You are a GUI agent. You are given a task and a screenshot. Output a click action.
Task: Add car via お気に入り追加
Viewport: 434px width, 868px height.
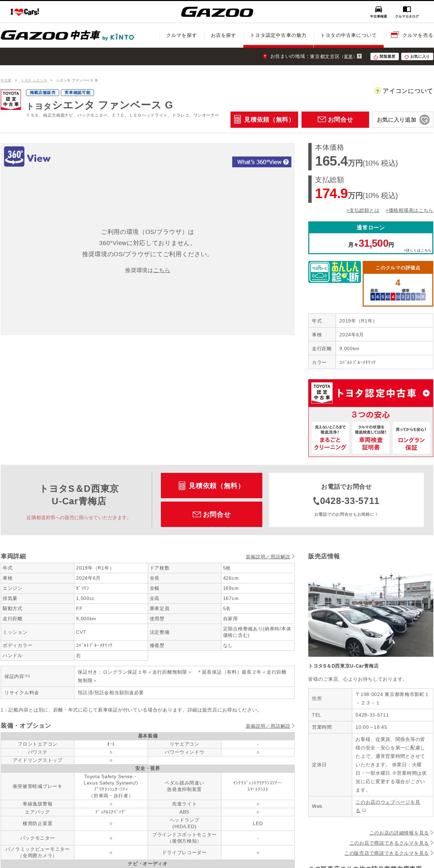coord(403,120)
